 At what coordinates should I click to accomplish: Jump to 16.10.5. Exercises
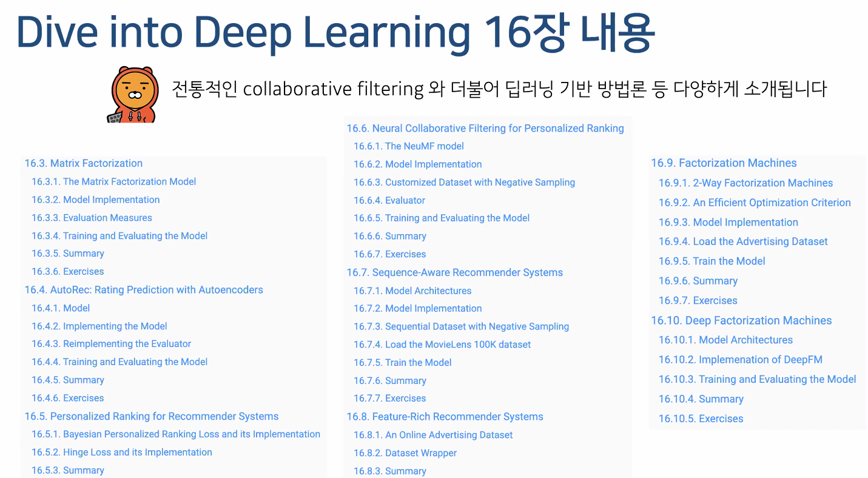(x=701, y=419)
